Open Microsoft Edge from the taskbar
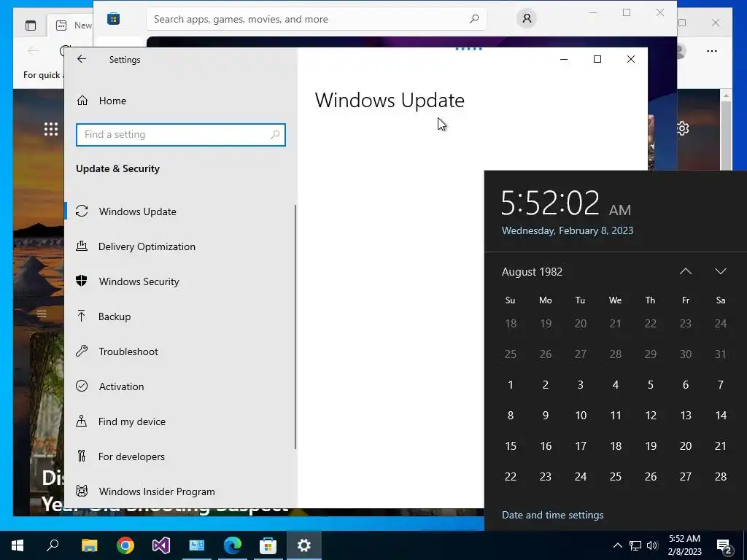The width and height of the screenshot is (747, 560). pyautogui.click(x=233, y=545)
